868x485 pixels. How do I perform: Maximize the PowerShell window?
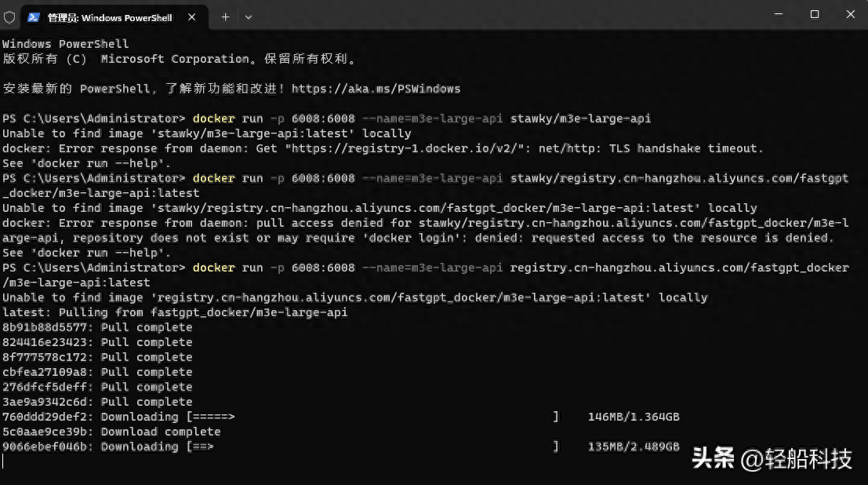(815, 14)
